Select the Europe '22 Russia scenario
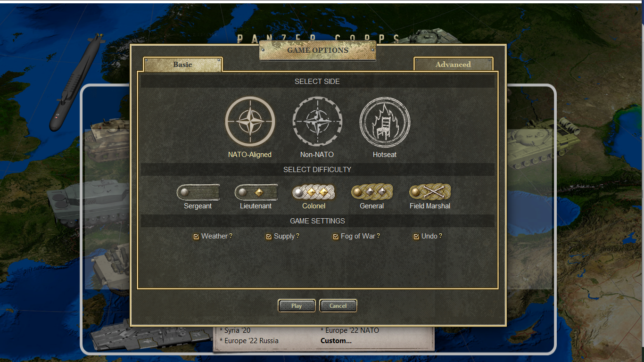 251,341
